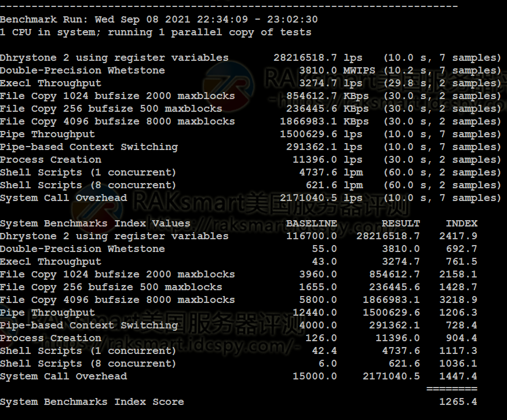Click the baseline value 1655.0

(x=318, y=287)
